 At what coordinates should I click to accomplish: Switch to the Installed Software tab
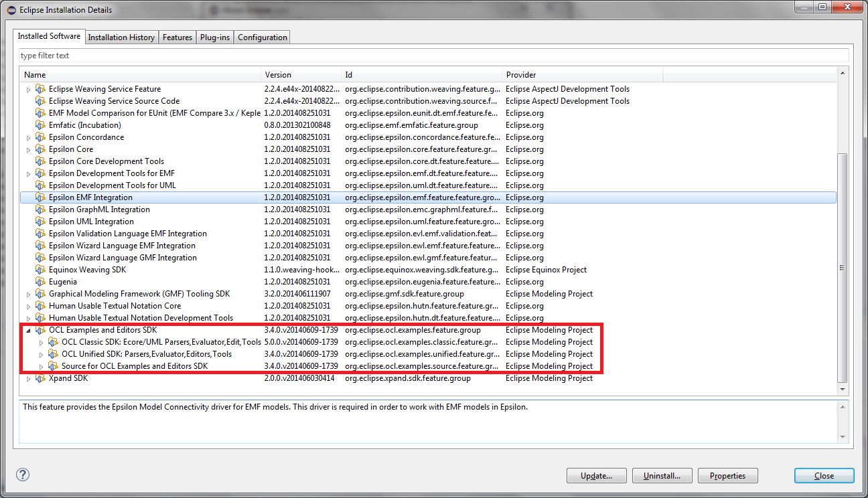pyautogui.click(x=49, y=36)
